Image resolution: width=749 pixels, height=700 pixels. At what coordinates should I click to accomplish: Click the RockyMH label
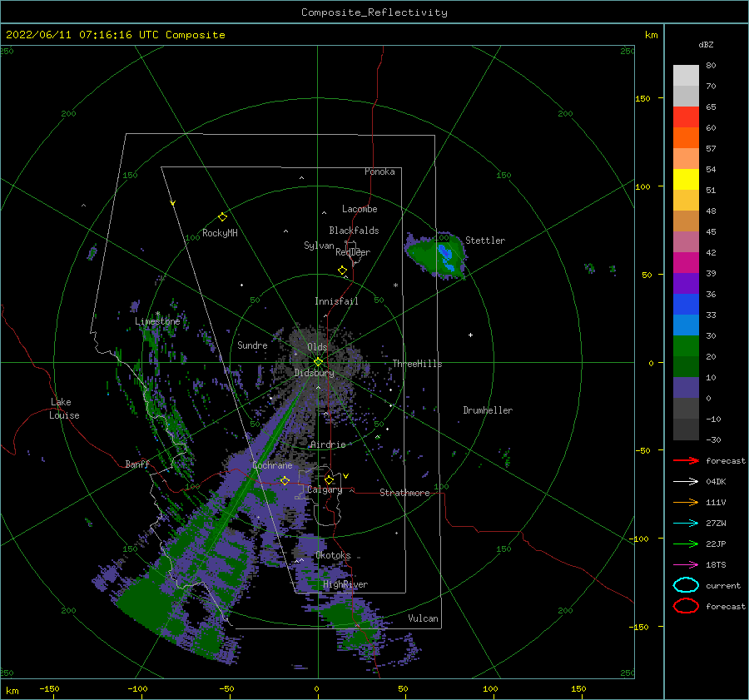(220, 233)
